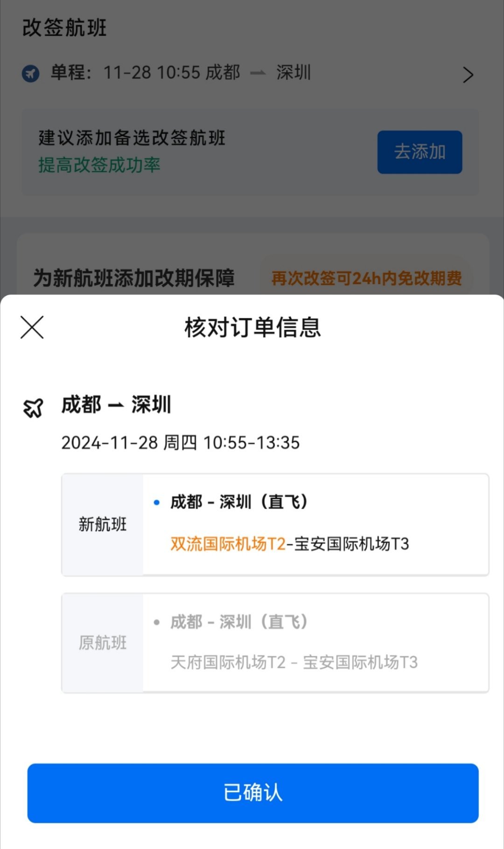504x849 pixels.
Task: Tap the original flight 天府国际机场T2 airport line
Action: point(228,662)
